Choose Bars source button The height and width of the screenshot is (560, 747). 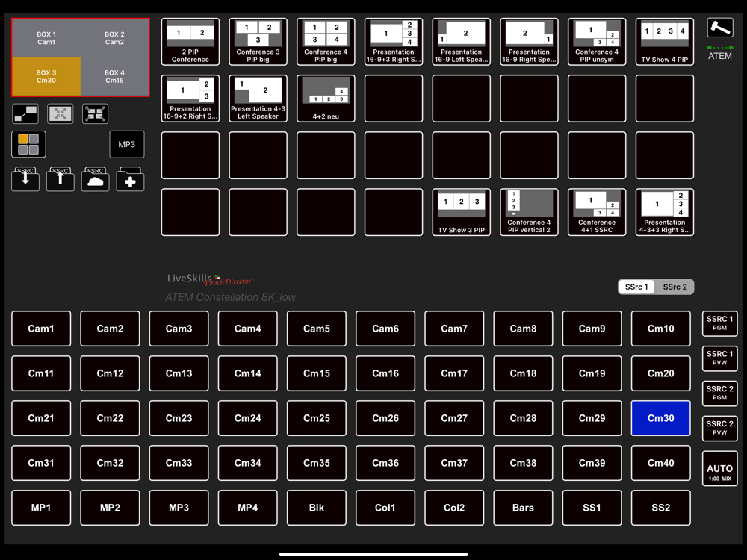tap(523, 508)
